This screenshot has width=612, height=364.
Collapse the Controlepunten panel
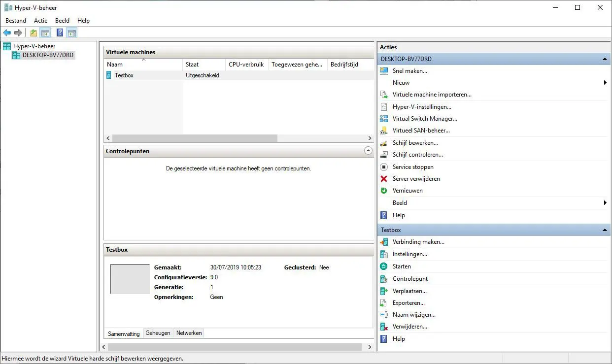[368, 151]
